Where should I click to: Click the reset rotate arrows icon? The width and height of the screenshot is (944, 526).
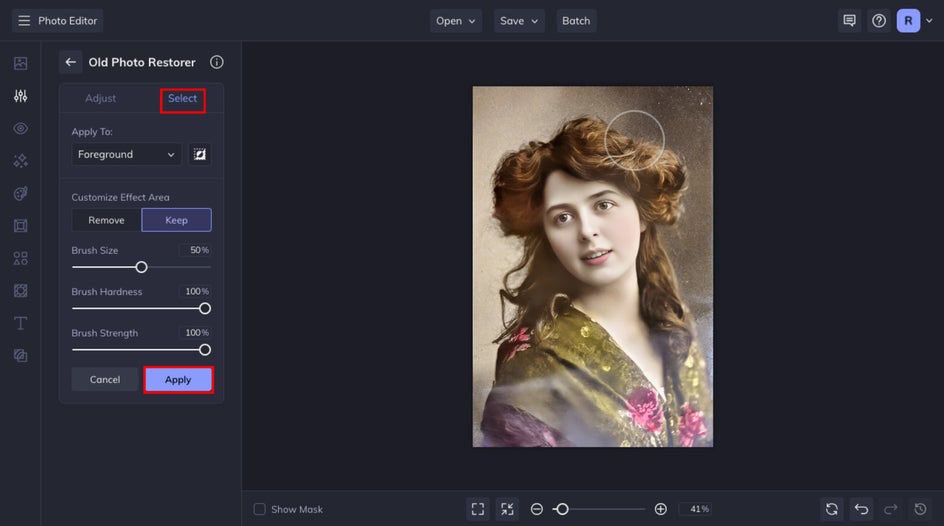[831, 509]
